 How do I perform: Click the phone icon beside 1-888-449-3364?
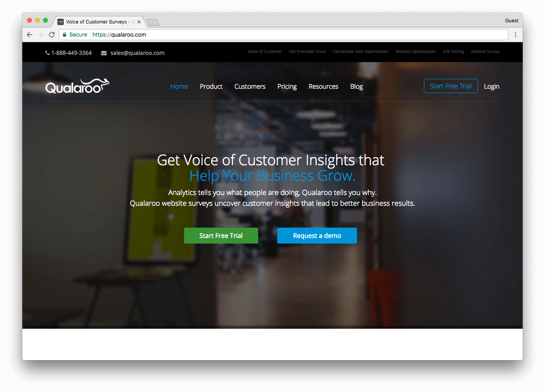[x=47, y=53]
